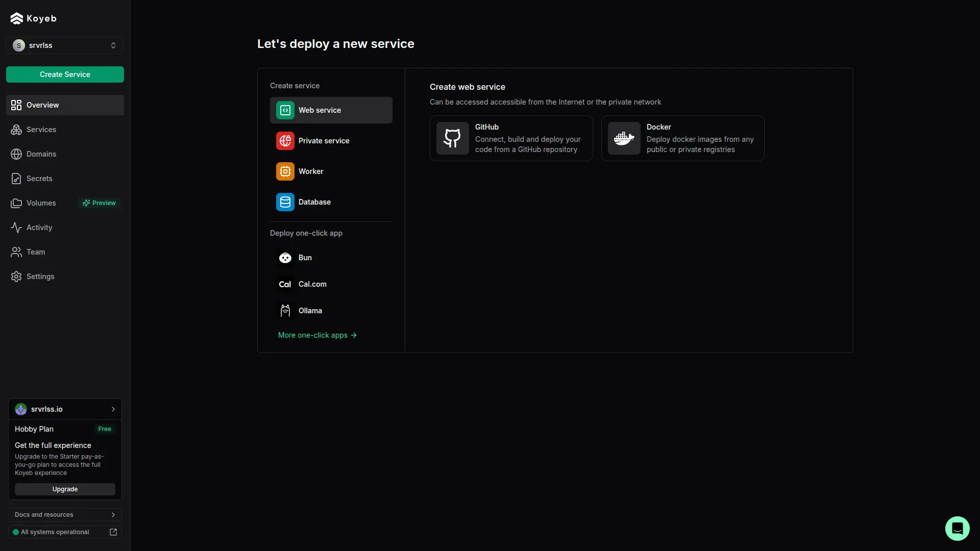The image size is (980, 551).
Task: Open the Activity page
Action: click(65, 228)
